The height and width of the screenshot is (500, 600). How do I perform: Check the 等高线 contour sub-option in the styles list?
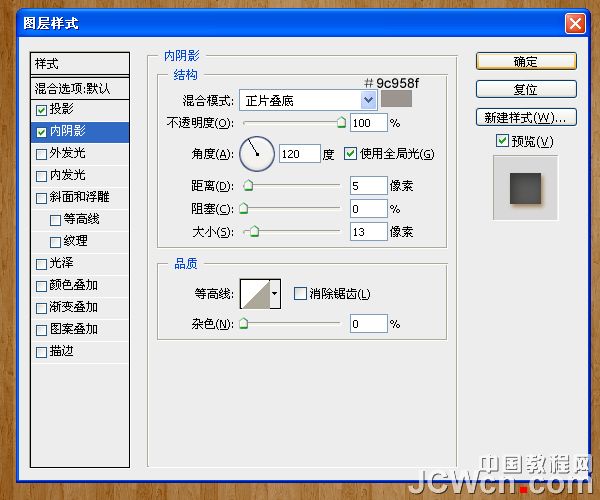click(x=55, y=220)
